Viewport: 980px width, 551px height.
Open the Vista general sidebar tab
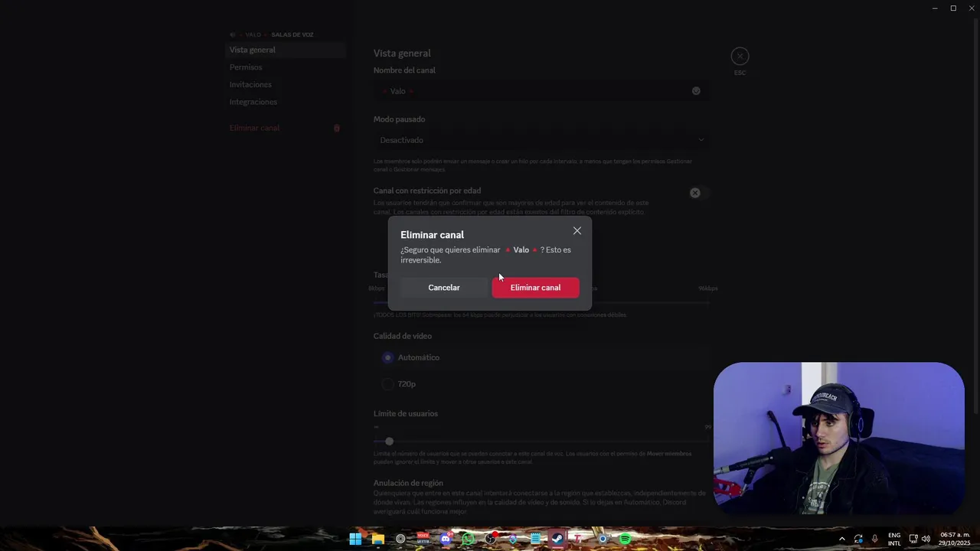pyautogui.click(x=286, y=50)
